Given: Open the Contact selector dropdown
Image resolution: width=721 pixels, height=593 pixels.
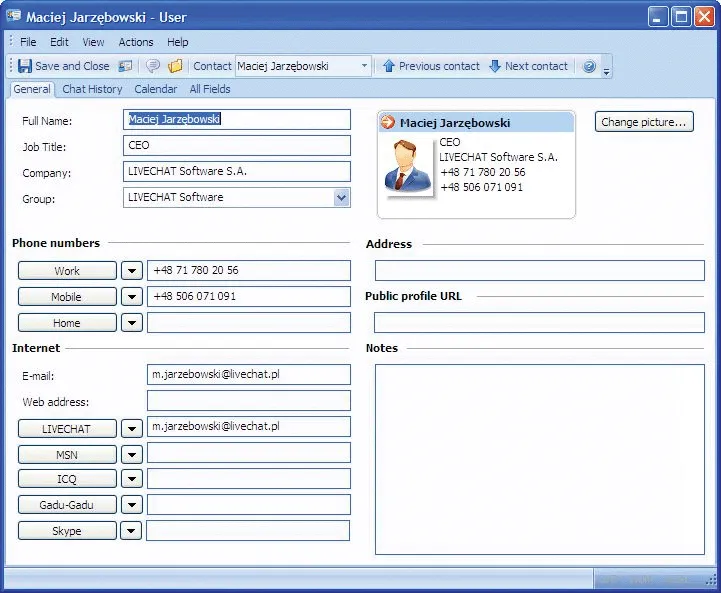Looking at the screenshot, I should click(364, 66).
